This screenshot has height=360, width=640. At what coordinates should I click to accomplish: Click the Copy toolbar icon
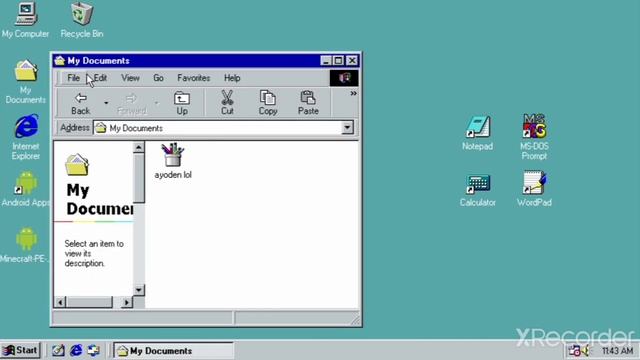[268, 104]
